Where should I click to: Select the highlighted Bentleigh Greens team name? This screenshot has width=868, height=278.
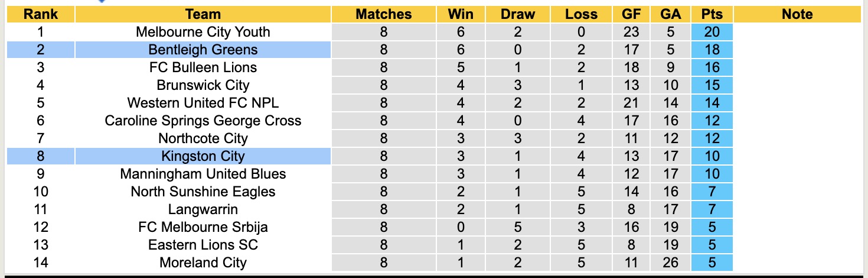pyautogui.click(x=203, y=50)
